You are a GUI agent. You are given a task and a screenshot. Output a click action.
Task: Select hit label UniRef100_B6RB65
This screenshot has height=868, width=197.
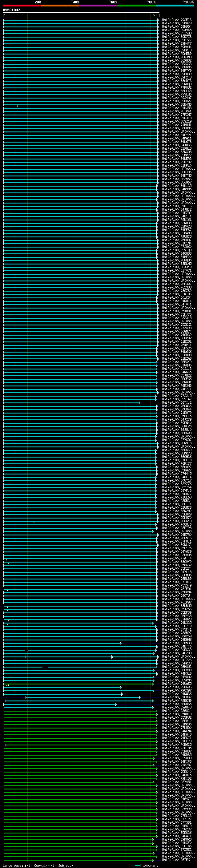click(177, 704)
